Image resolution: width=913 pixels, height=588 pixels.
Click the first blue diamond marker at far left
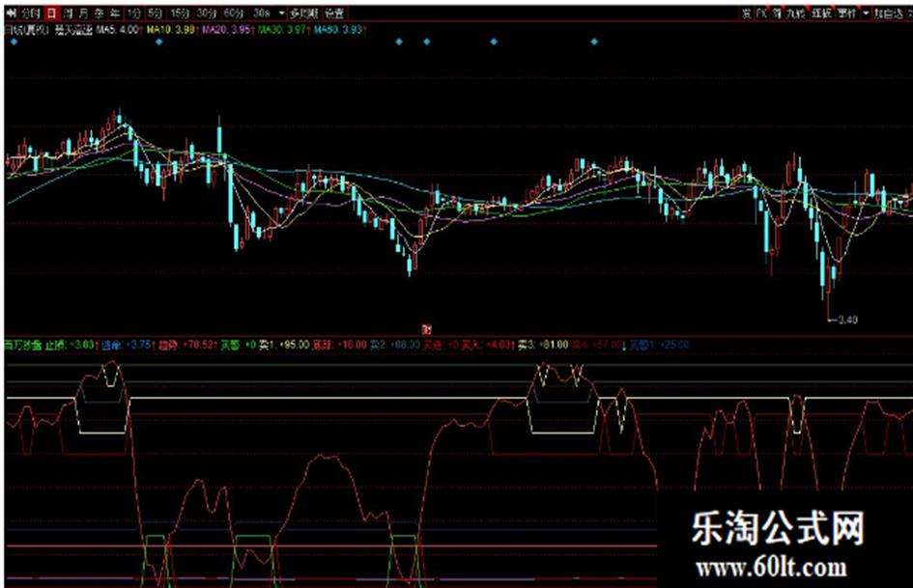click(14, 42)
